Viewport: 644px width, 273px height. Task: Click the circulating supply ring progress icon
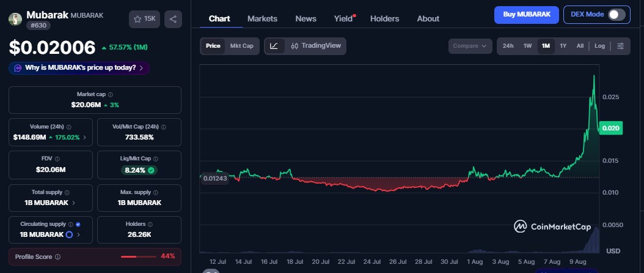tap(70, 234)
